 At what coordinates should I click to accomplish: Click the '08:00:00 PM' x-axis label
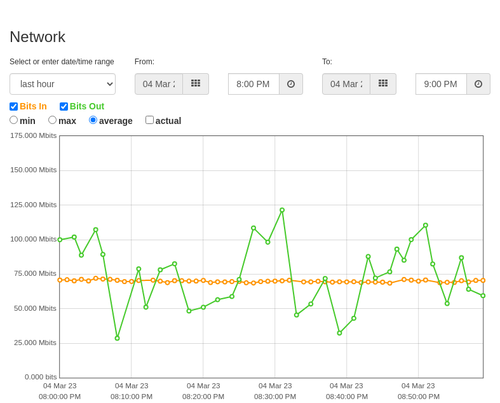point(60,397)
